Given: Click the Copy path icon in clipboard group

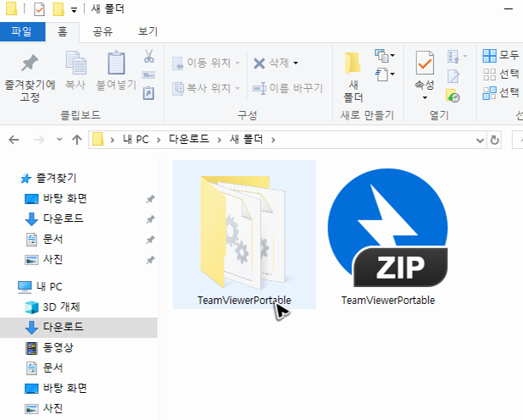Looking at the screenshot, I should click(148, 75).
